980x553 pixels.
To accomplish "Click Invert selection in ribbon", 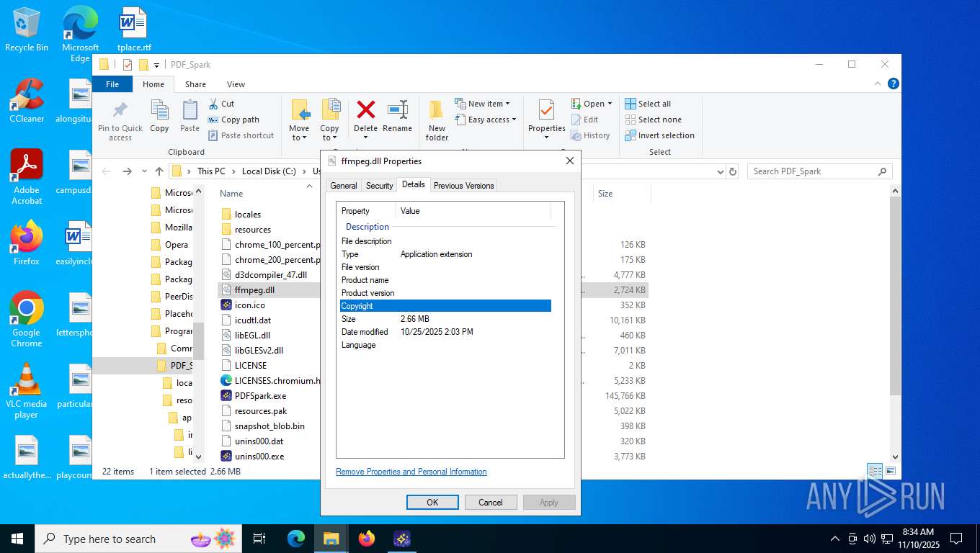I will point(659,135).
